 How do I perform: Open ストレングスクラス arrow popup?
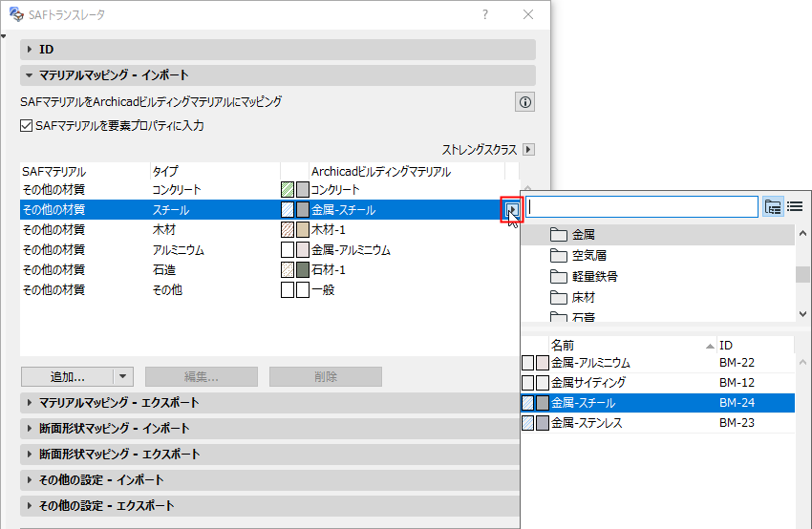point(528,150)
